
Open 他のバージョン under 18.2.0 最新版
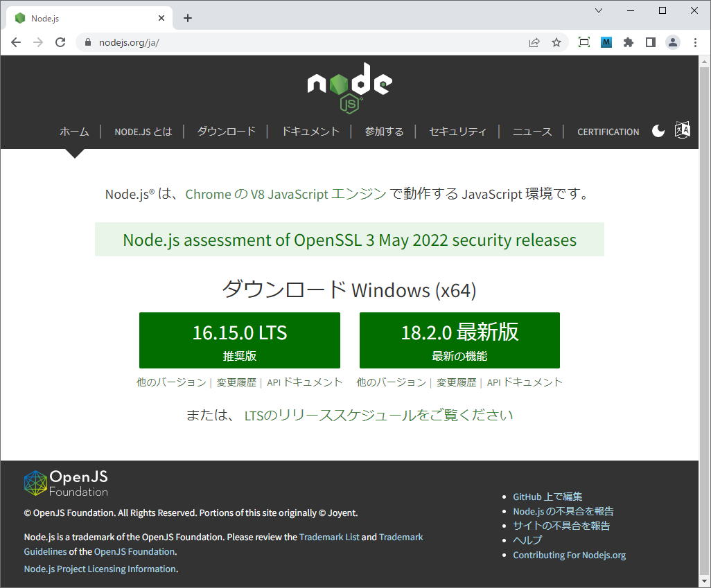[392, 382]
